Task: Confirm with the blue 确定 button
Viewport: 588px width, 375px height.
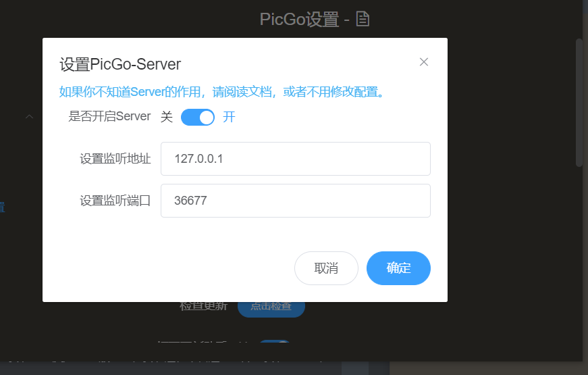Action: (398, 268)
